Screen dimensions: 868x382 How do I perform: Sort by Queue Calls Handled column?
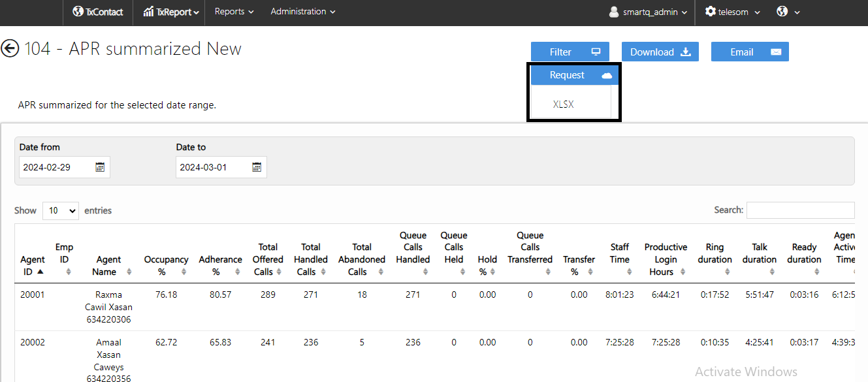[413, 254]
